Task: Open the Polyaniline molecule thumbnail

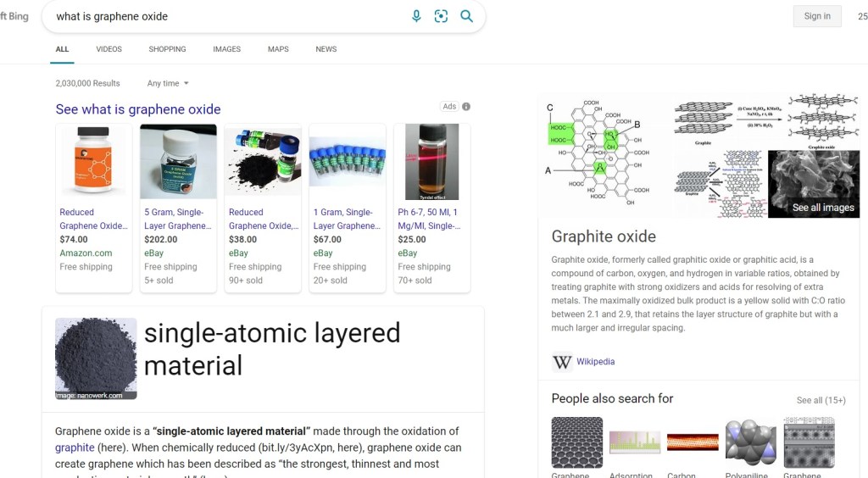Action: [750, 442]
